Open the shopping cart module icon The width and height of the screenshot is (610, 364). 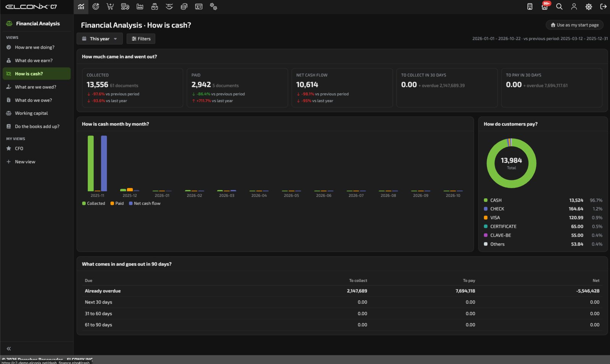(110, 6)
